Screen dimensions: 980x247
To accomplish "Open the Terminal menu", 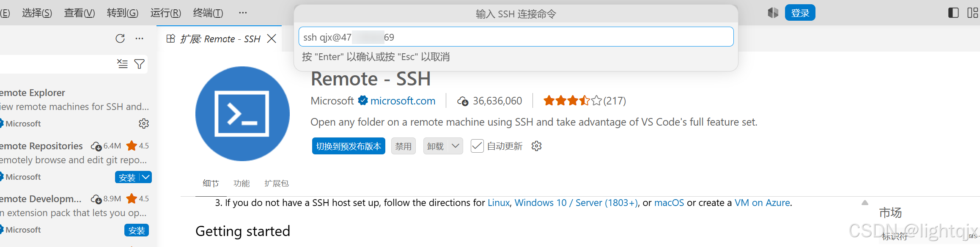I will [x=208, y=13].
